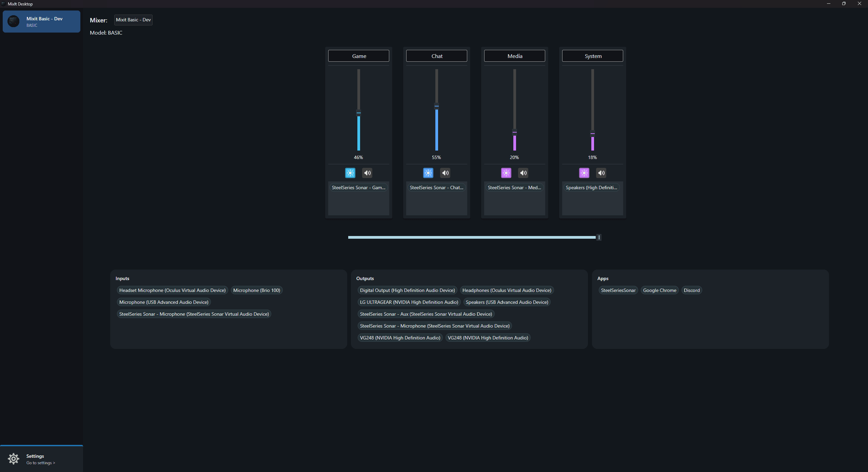
Task: Mute the Game channel speaker
Action: click(x=367, y=173)
